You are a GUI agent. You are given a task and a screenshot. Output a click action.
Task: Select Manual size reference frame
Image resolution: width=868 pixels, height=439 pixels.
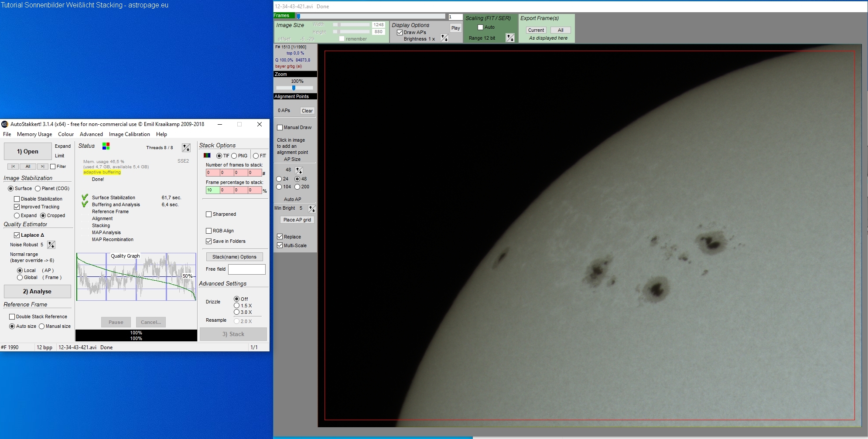tap(42, 326)
